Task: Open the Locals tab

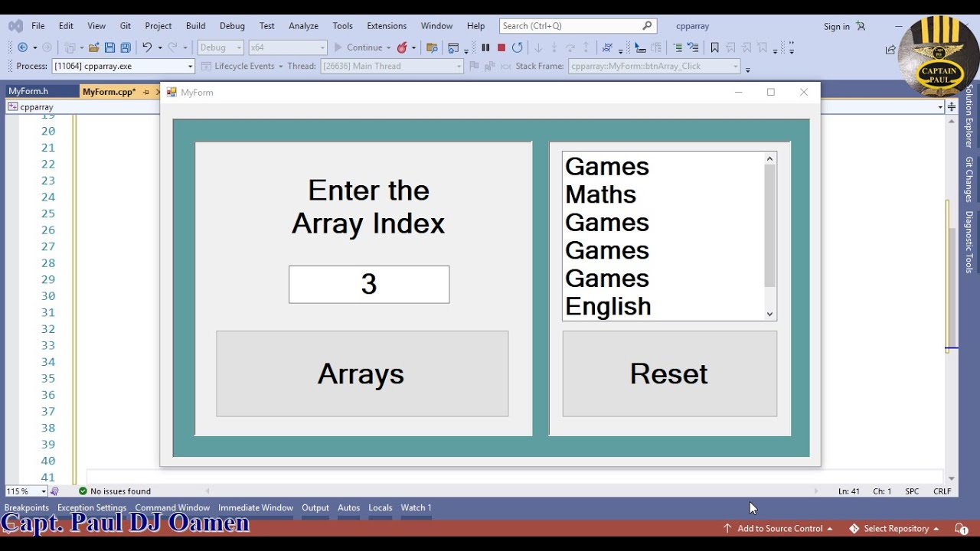Action: 381,508
